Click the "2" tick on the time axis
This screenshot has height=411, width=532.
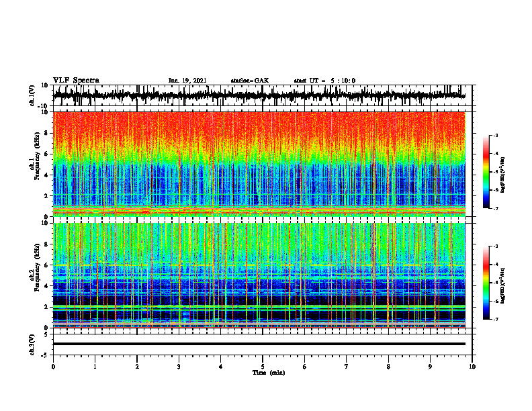click(137, 367)
